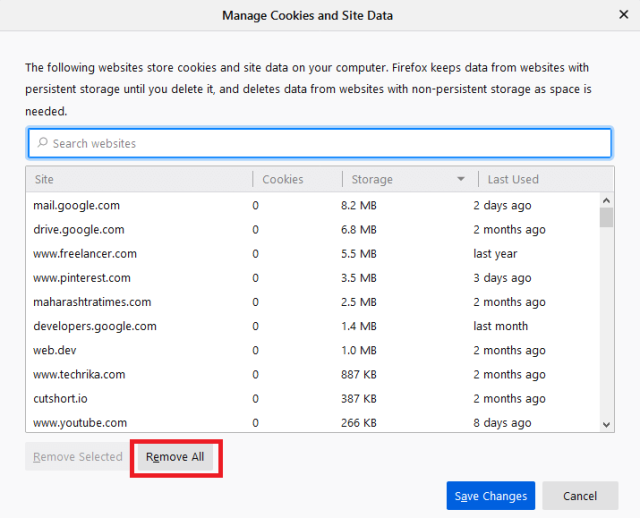Sort by the Storage column header
Viewport: 640px width, 518px height.
coord(410,179)
